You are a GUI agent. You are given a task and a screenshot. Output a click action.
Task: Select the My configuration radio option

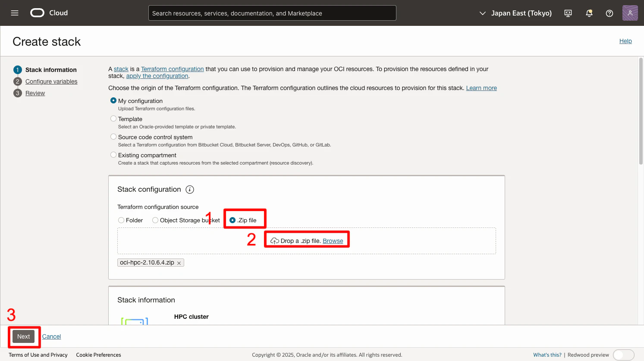pyautogui.click(x=113, y=100)
